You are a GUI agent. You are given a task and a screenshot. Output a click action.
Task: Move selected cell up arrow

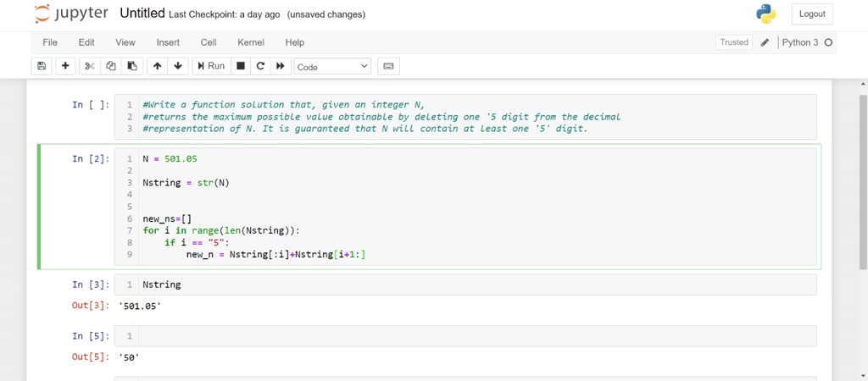tap(157, 66)
